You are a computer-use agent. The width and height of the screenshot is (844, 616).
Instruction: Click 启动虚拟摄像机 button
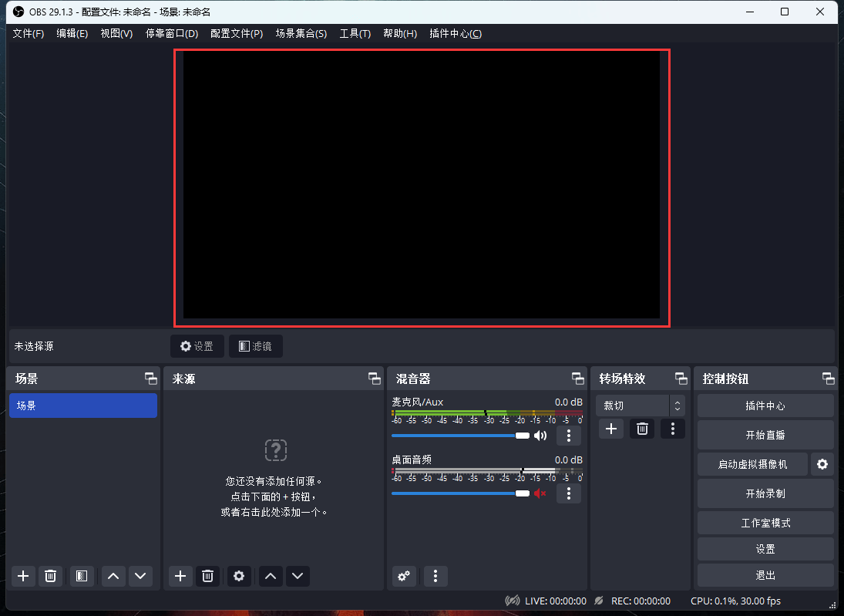click(752, 464)
